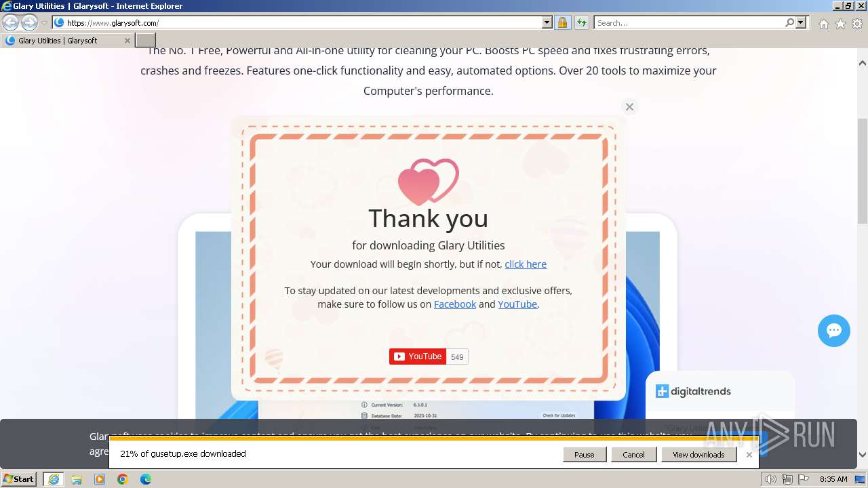Screen dimensions: 868x488
Task: Click the Action Center flag icon
Action: (803, 479)
